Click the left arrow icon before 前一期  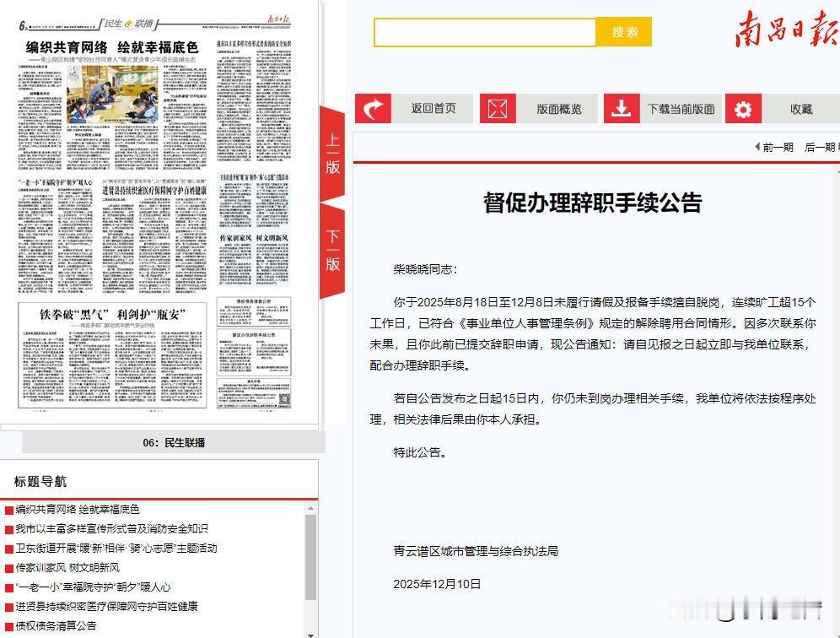758,146
